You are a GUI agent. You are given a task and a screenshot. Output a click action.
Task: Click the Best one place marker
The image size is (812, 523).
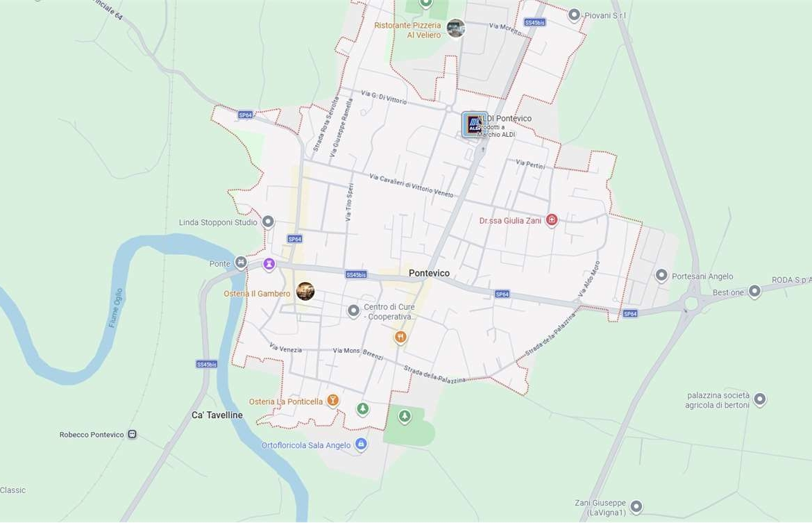pos(754,291)
